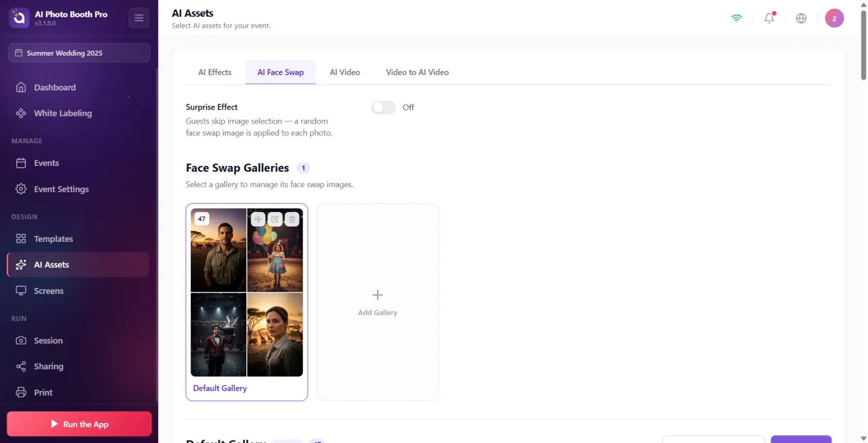This screenshot has height=443, width=868.
Task: Go to Dashboard
Action: click(x=79, y=87)
